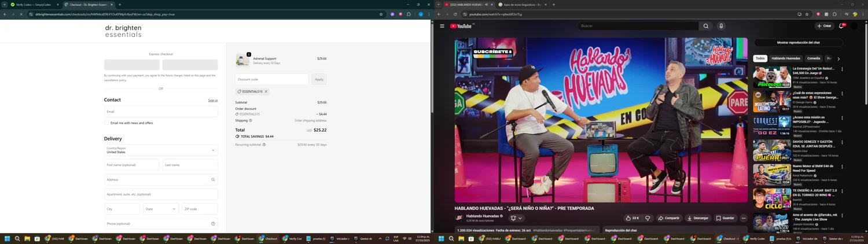Open YouTube notifications bell

[841, 26]
